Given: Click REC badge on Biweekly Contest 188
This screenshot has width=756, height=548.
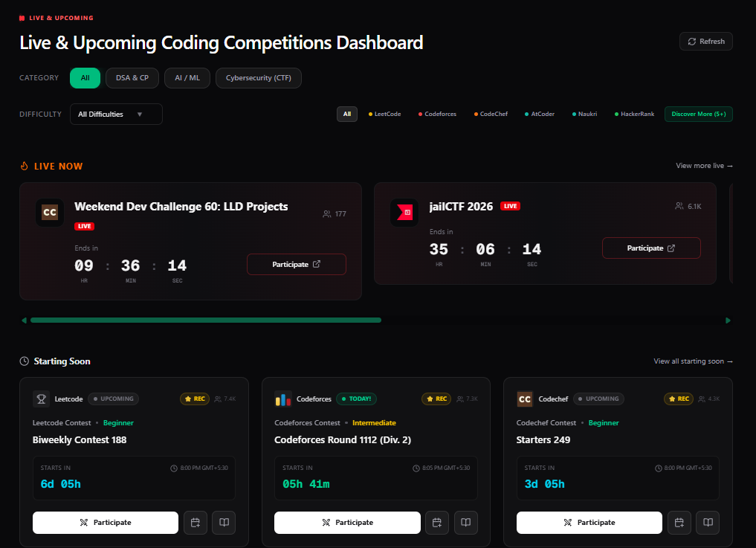Looking at the screenshot, I should click(x=195, y=399).
